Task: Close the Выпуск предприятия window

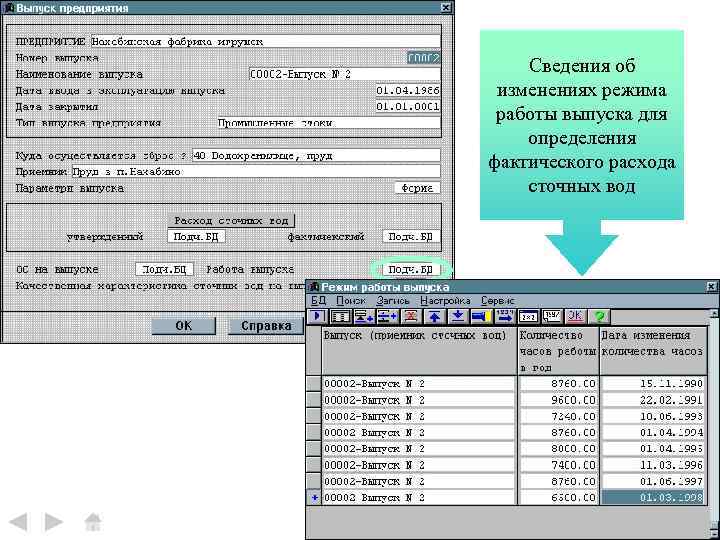Action: coord(446,8)
